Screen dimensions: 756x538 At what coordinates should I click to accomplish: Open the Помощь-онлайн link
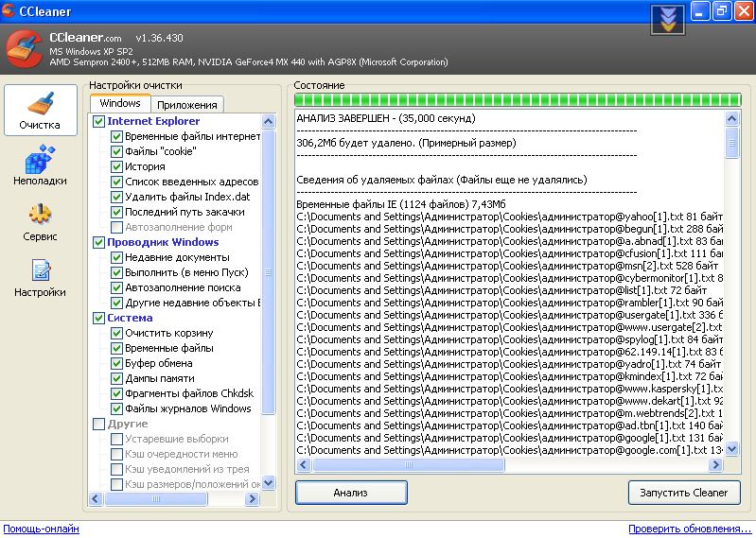pyautogui.click(x=41, y=529)
